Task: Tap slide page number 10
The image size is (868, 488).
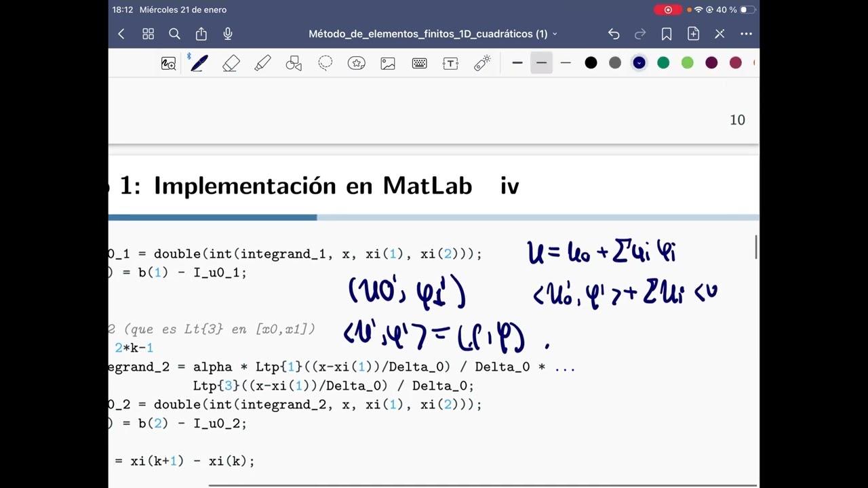Action: 737,120
